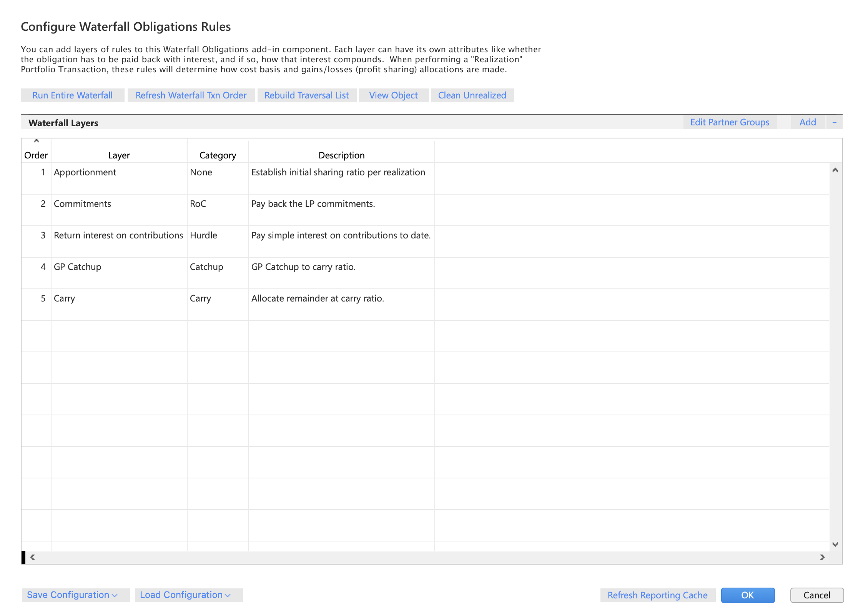Screen dimensions: 868x613
Task: Click Rebuild Traversal List button
Action: [x=307, y=95]
